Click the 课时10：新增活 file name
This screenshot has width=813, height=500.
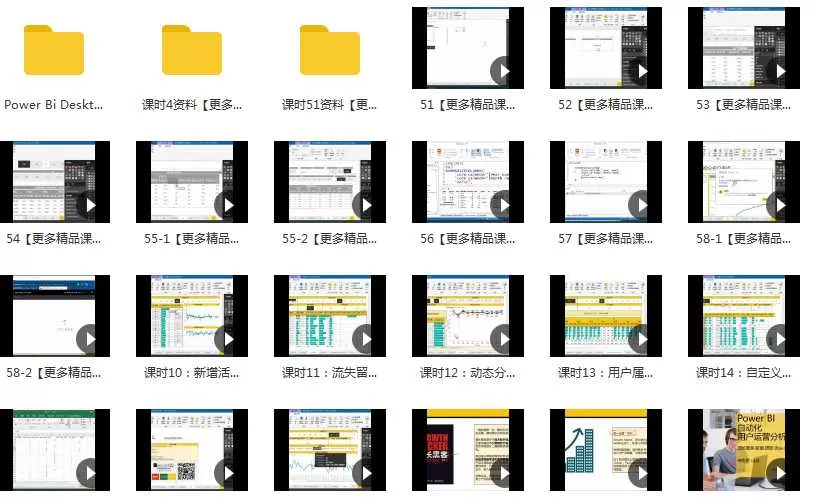tap(192, 372)
